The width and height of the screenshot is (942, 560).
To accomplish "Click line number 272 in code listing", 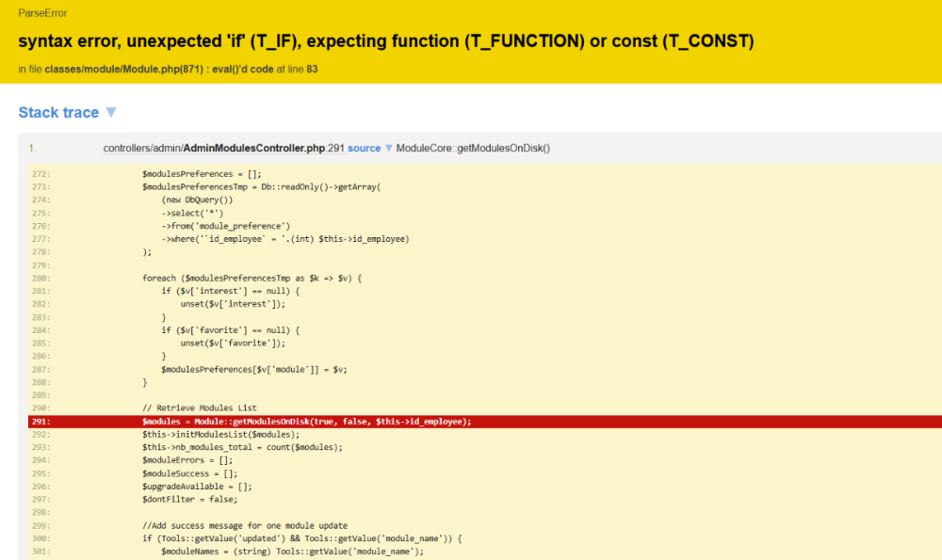I will pos(40,173).
